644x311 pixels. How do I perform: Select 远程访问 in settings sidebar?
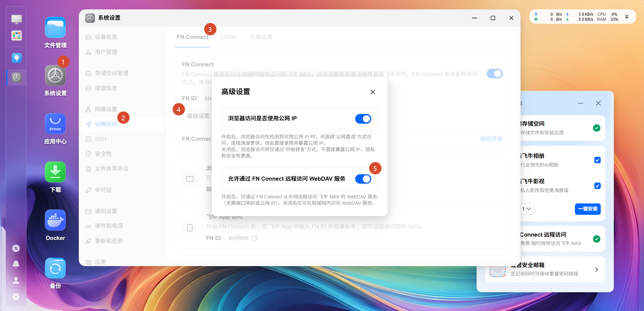click(x=123, y=124)
